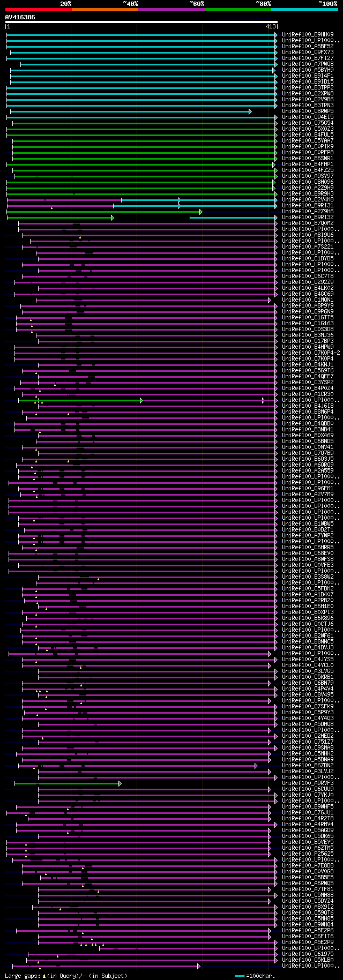Click the UniRef100_C5FDM2 label
Image resolution: width=343 pixels, height=980 pixels.
tap(308, 589)
